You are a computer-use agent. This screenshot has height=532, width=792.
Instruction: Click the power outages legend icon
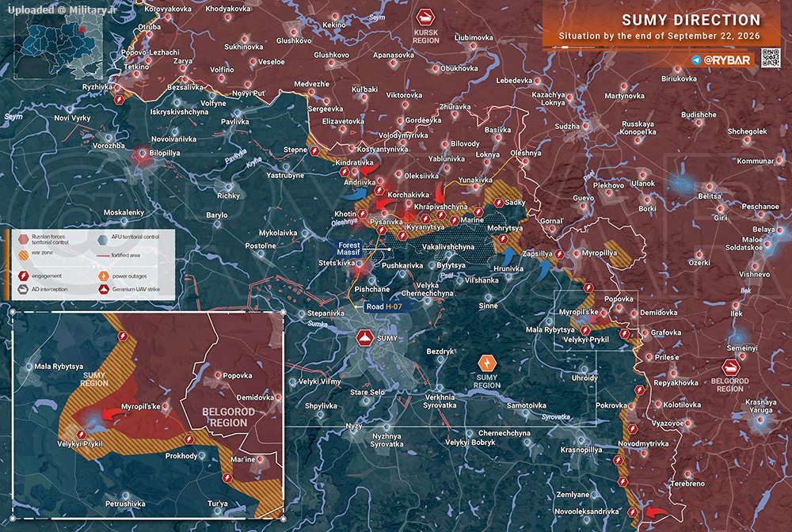coord(104,276)
